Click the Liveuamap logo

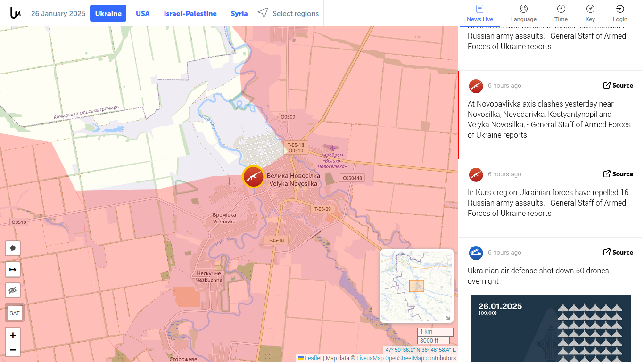point(15,13)
